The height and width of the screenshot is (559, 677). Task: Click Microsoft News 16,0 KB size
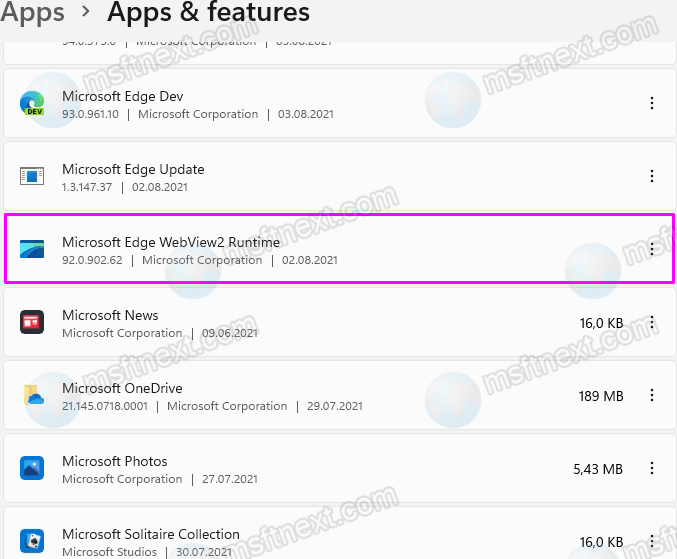pyautogui.click(x=601, y=323)
